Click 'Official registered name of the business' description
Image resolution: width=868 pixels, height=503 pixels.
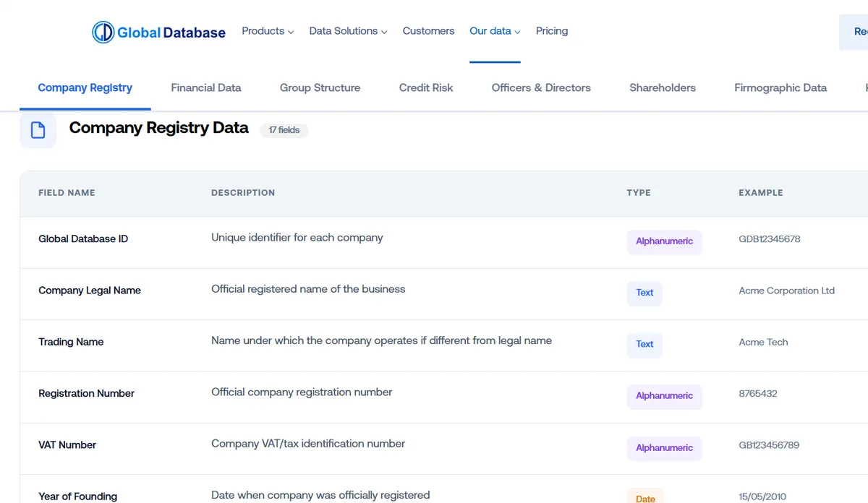coord(308,289)
